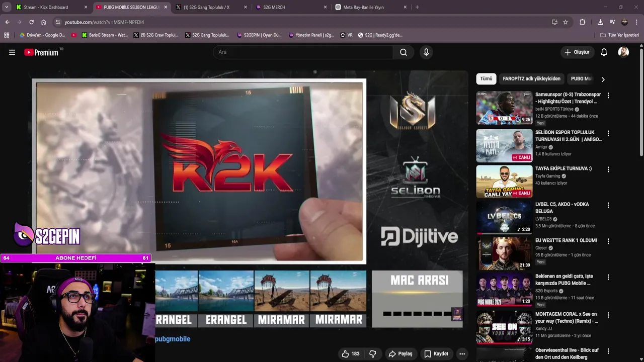
Task: Open the apps grid in bookmarks bar
Action: point(7,35)
